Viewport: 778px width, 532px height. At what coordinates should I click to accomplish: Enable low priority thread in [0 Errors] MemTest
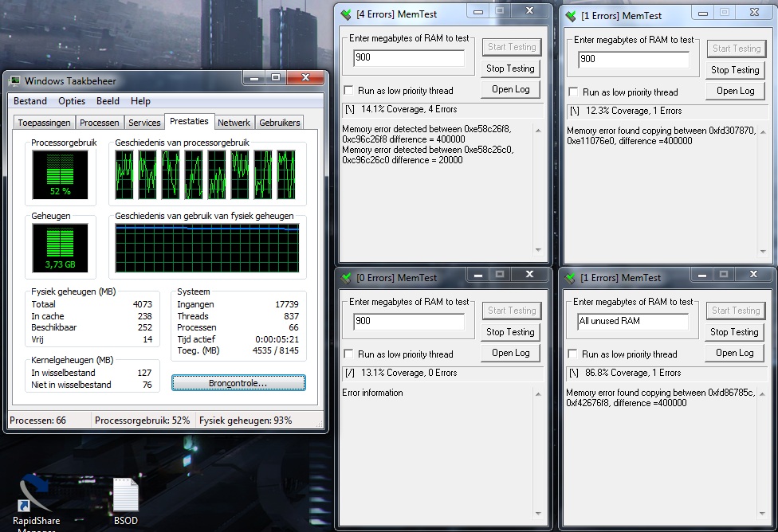(x=349, y=354)
